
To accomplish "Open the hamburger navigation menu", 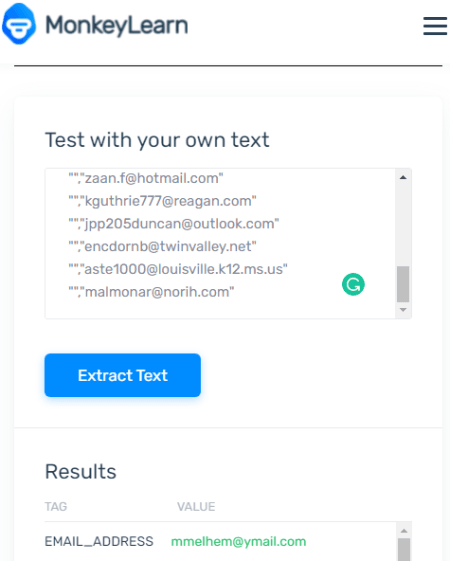I will tap(435, 26).
